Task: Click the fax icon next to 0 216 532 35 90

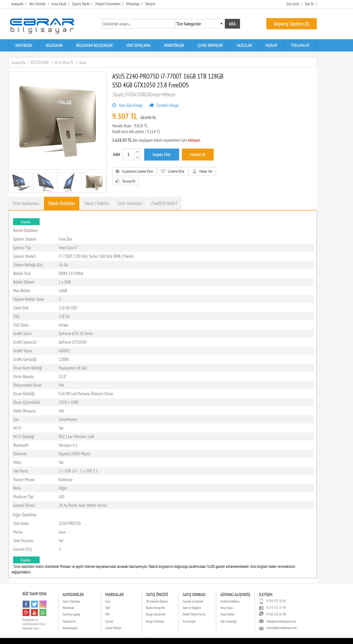Action: coord(261,608)
